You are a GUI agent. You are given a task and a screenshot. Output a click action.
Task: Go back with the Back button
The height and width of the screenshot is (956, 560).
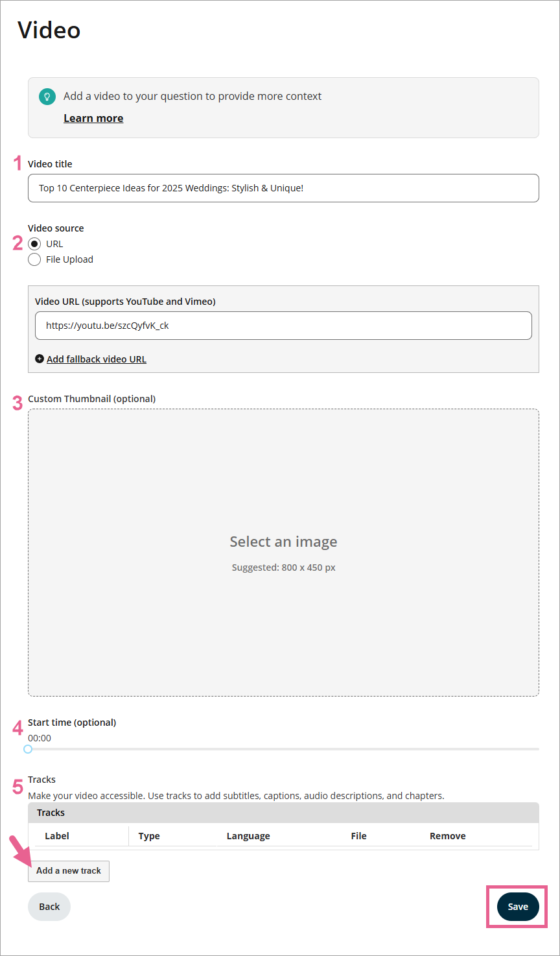click(49, 907)
